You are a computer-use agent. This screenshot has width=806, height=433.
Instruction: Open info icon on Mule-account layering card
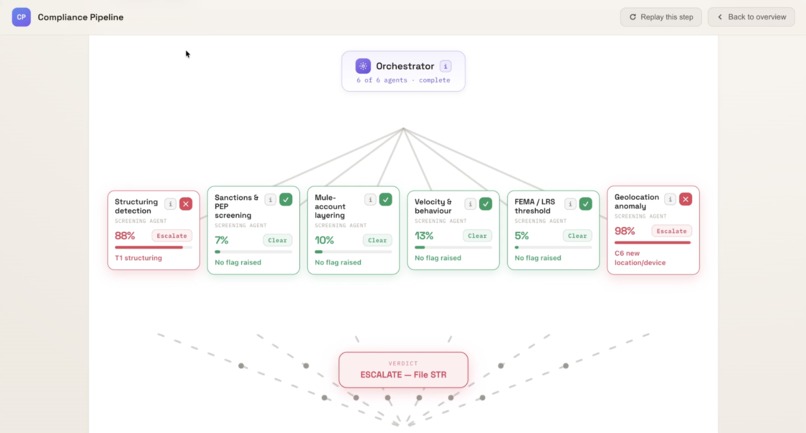370,200
